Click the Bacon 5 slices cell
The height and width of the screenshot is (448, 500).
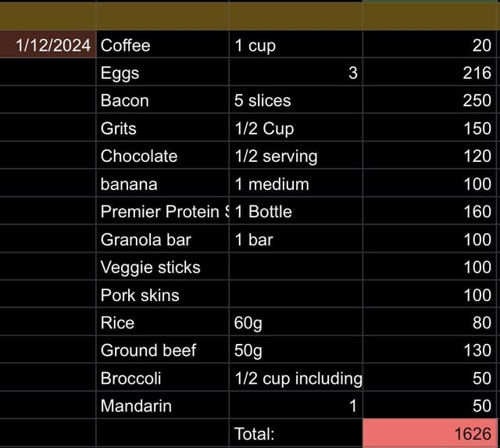coord(295,100)
